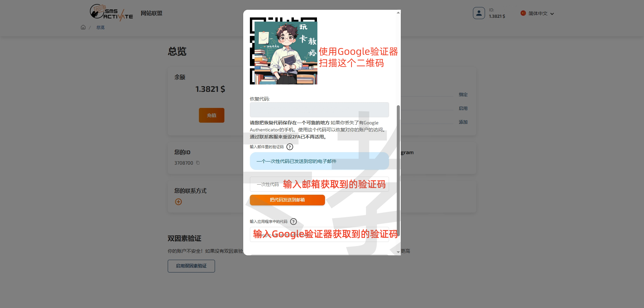Click the China flag language icon
Screen dimensions: 644x308
click(x=523, y=13)
